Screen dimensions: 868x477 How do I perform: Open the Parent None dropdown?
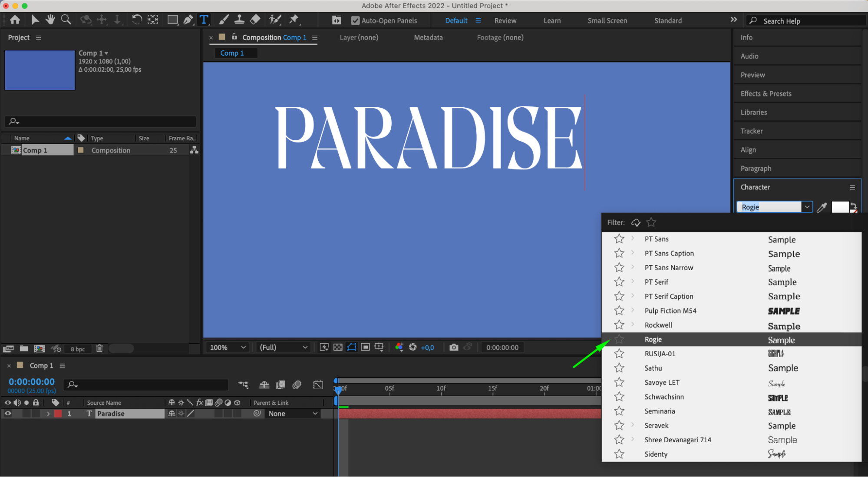292,414
